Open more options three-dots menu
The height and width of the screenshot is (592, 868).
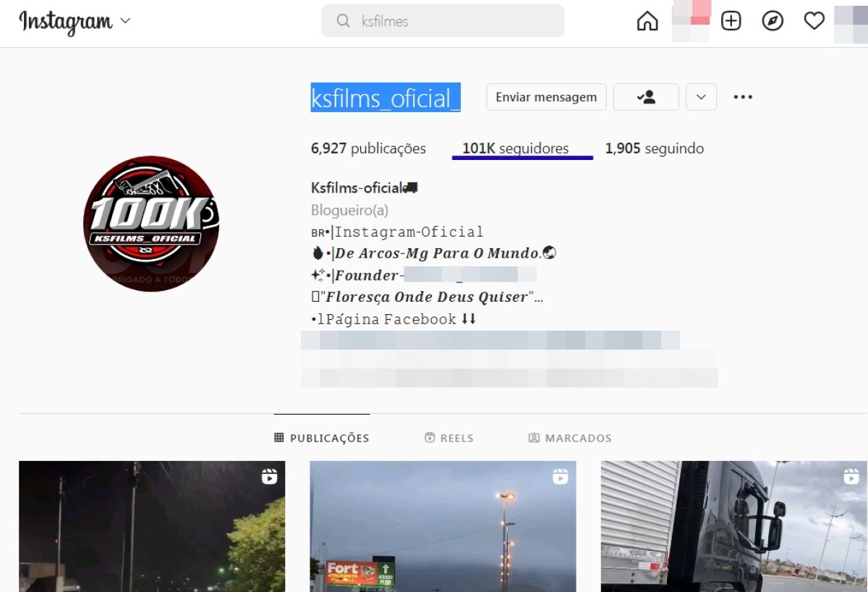(x=743, y=97)
